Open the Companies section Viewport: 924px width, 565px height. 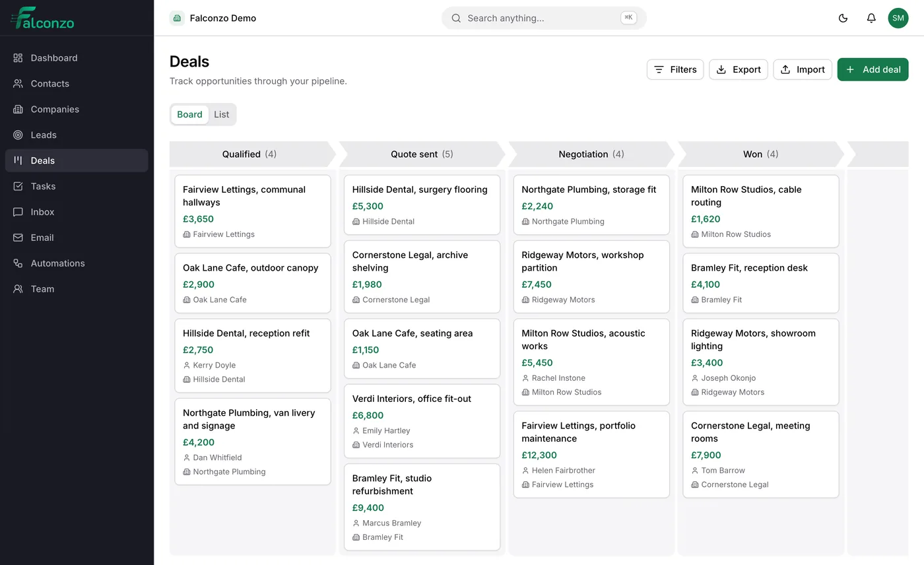click(x=77, y=110)
